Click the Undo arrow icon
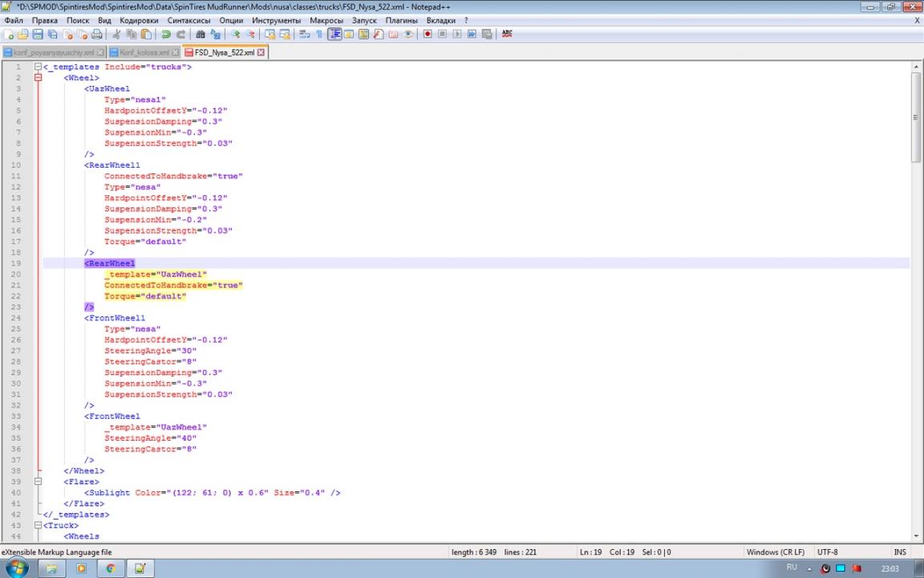This screenshot has width=924, height=578. coord(166,35)
